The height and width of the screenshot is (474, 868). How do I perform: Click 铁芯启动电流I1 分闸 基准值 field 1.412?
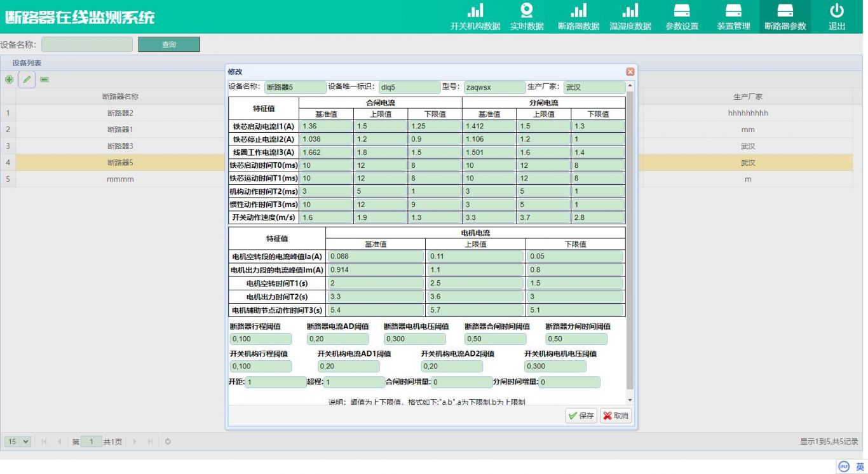coord(489,126)
